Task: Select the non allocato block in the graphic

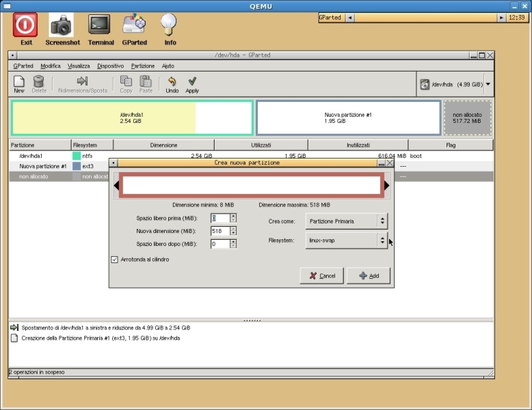Action: tap(468, 118)
